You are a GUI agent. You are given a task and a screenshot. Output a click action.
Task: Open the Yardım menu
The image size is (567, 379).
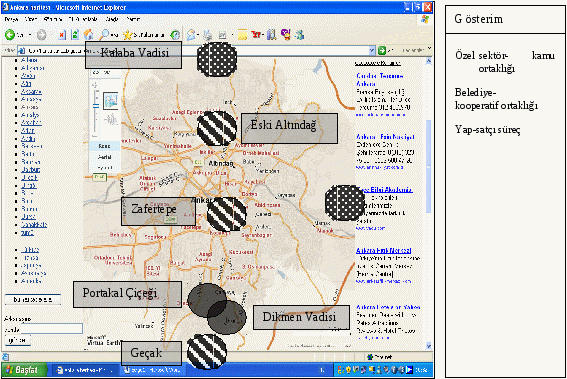(x=133, y=19)
